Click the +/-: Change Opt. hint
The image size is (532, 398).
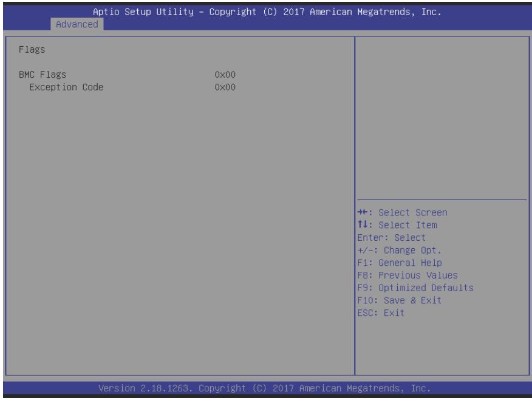[x=400, y=250]
